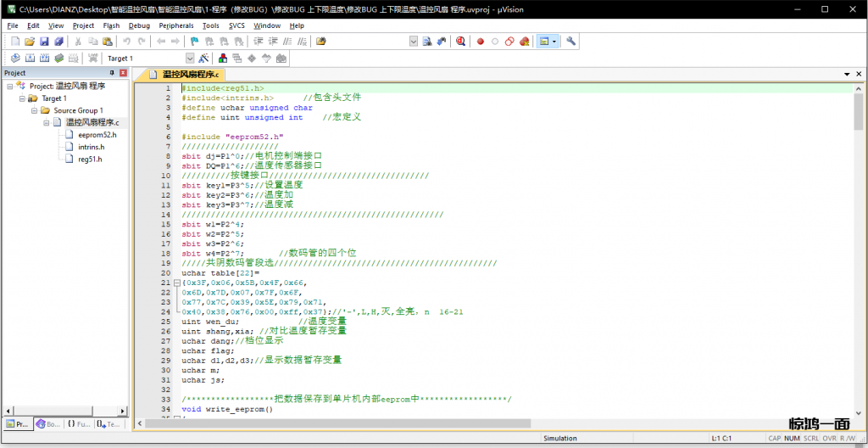The height and width of the screenshot is (448, 868).
Task: Open the Configuration wrench icon
Action: [x=571, y=41]
